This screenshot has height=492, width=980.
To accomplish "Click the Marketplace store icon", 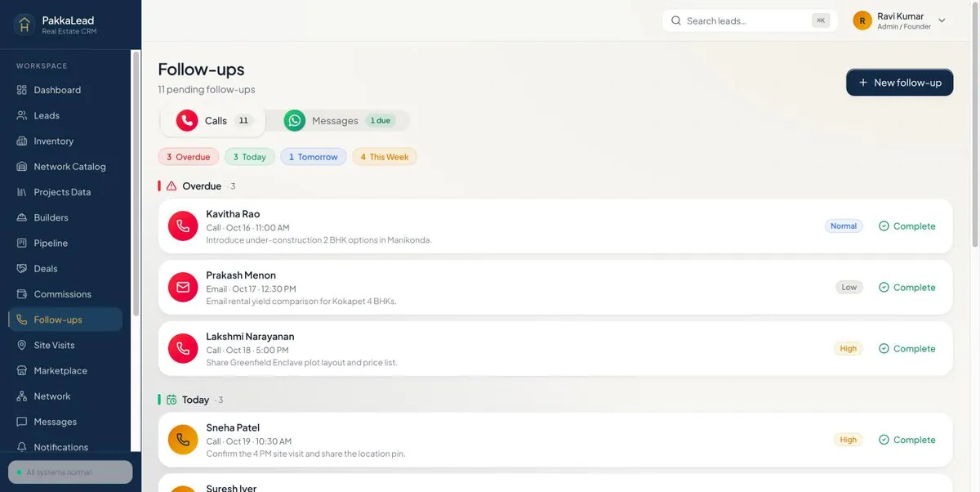I will coord(22,370).
